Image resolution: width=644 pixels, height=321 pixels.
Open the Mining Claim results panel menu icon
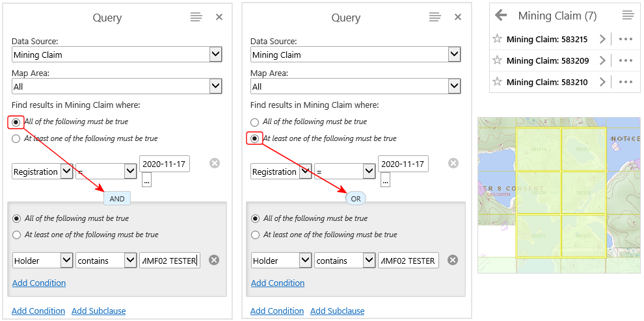pos(628,15)
